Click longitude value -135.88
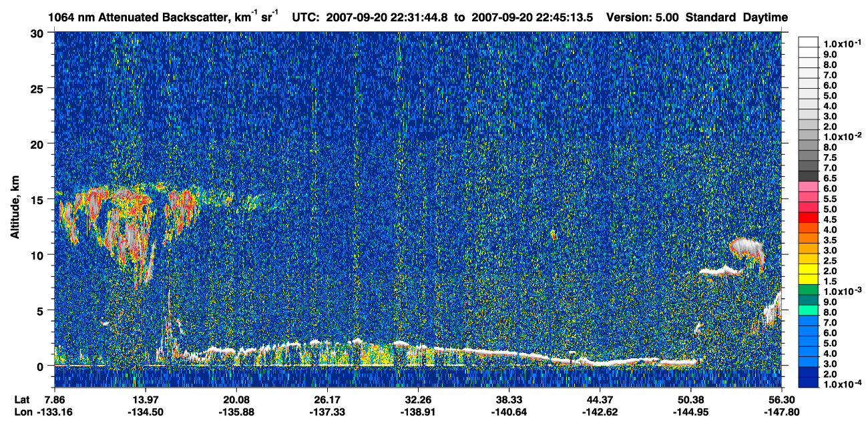This screenshot has height=445, width=868. [x=236, y=412]
